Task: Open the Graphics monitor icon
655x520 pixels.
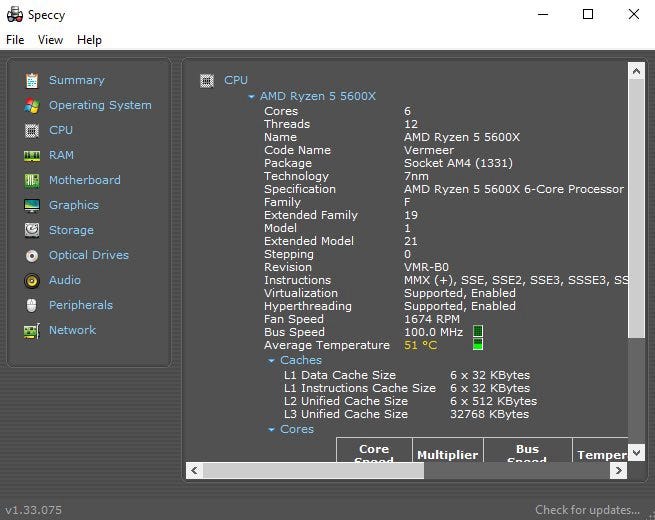Action: click(x=32, y=205)
